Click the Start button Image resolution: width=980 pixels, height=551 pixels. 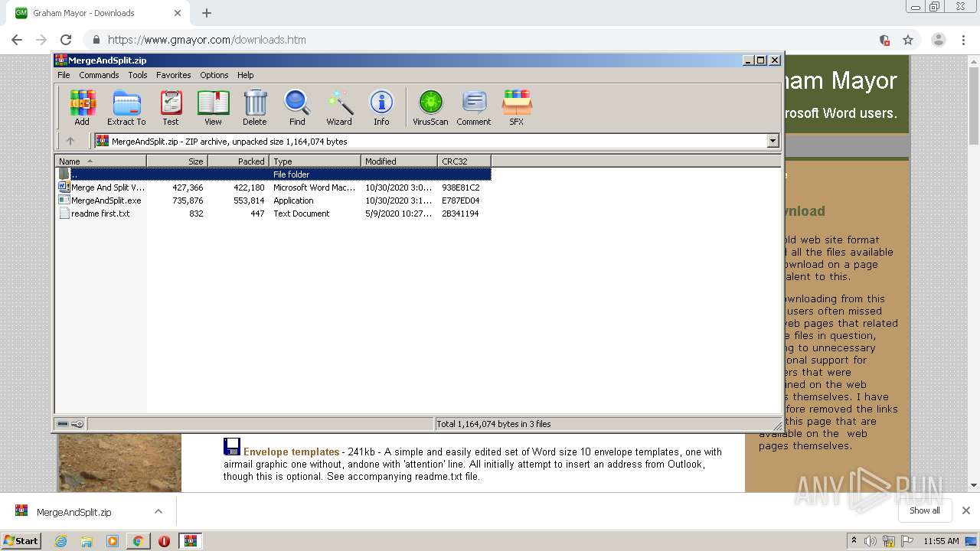tap(21, 541)
